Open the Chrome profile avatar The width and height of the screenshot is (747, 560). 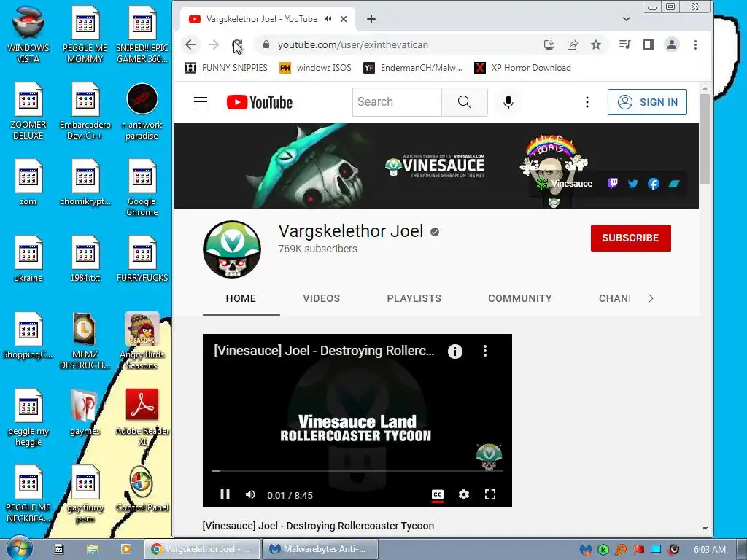pos(672,44)
